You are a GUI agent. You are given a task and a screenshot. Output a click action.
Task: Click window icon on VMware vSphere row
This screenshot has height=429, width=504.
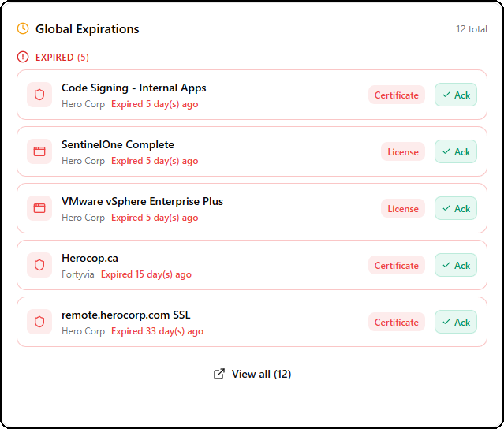coord(39,208)
